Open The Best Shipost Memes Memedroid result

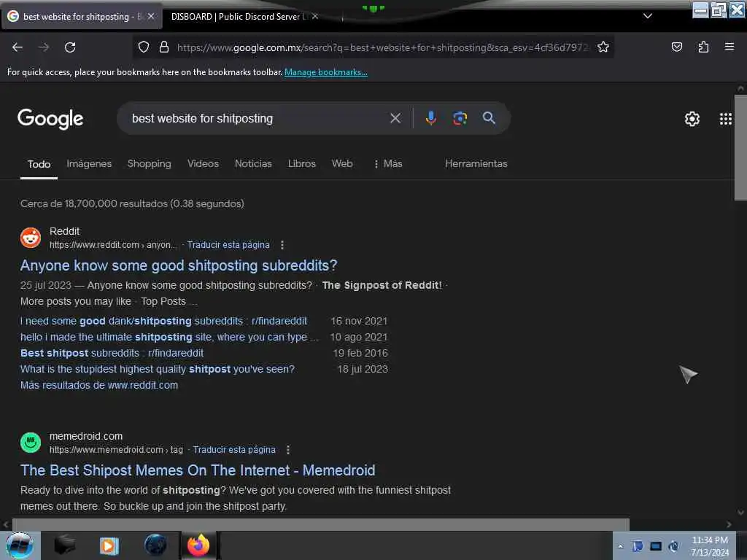click(x=198, y=470)
